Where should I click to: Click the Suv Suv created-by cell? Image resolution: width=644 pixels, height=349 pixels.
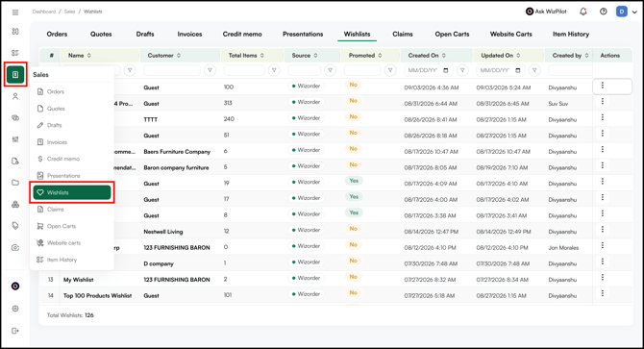pos(558,104)
